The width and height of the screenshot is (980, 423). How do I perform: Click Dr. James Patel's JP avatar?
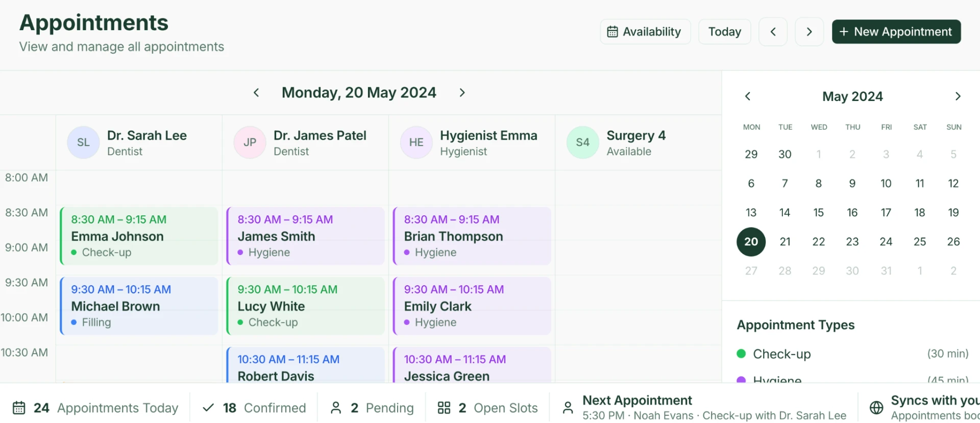tap(250, 142)
